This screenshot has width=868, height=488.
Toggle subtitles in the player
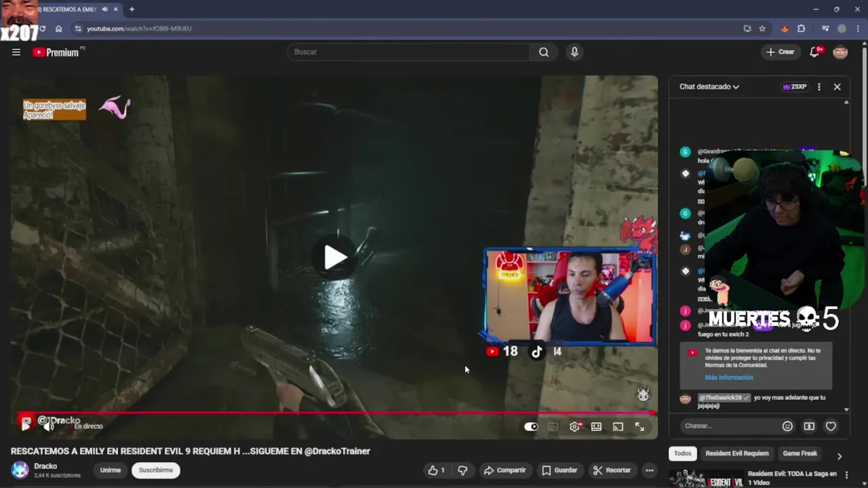point(553,426)
